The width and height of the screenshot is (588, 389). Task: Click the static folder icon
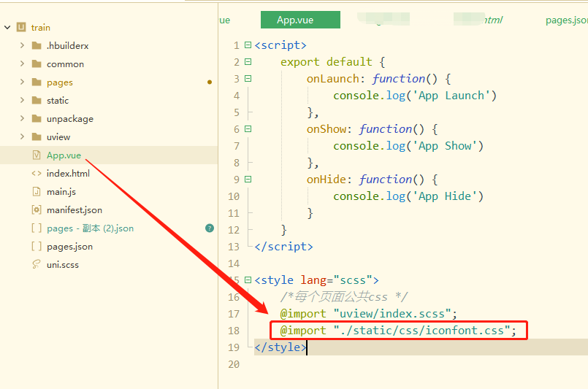tap(37, 100)
